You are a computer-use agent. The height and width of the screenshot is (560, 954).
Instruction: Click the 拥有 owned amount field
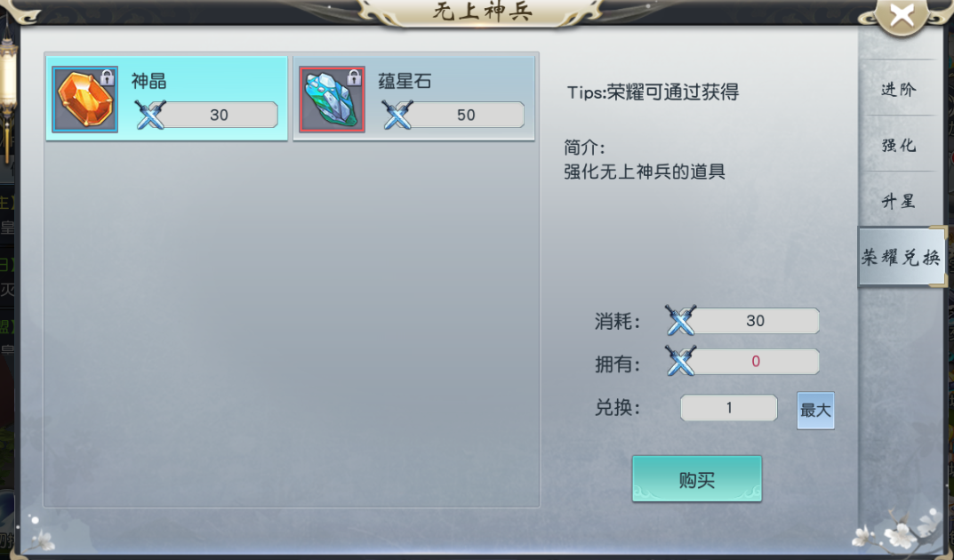[755, 361]
